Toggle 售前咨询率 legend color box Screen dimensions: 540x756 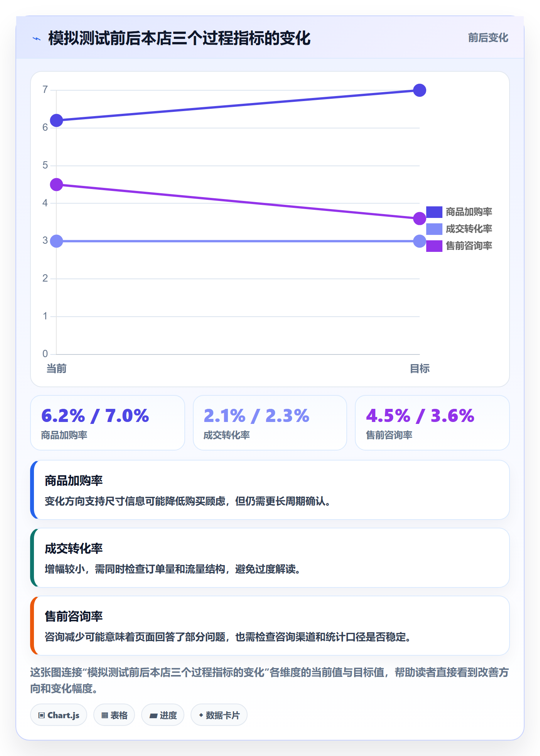434,246
